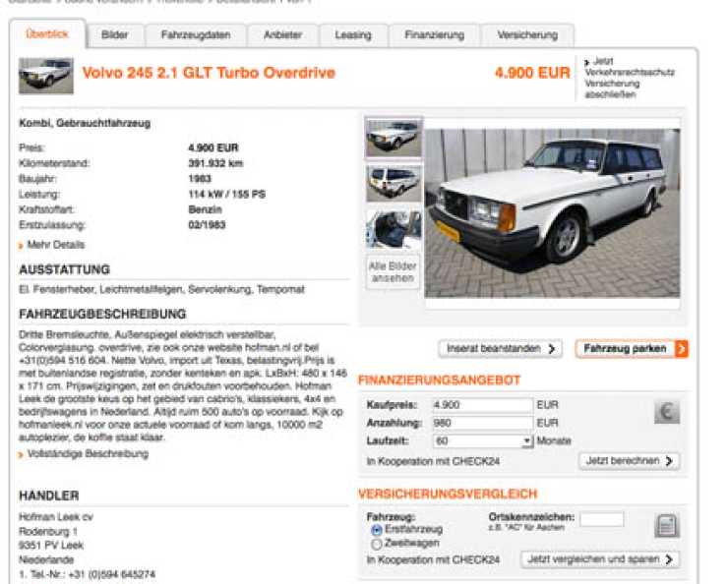Select the Erstfahrzeug radio button
This screenshot has width=728, height=584.
click(377, 530)
